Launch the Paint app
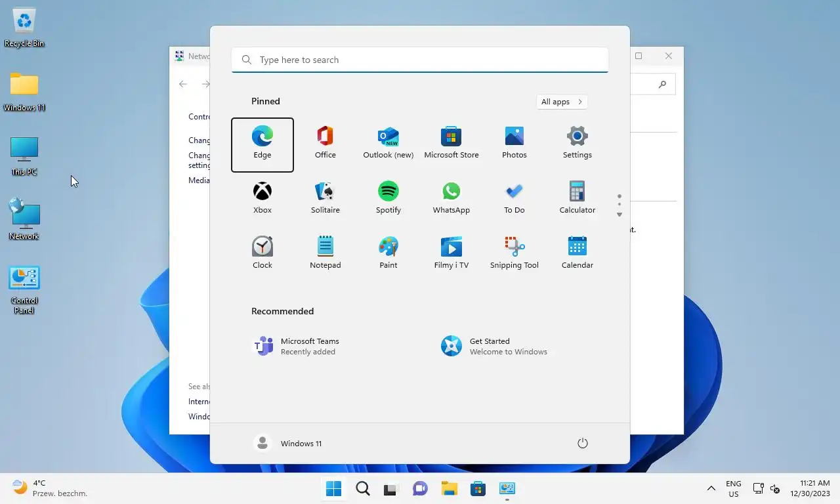Image resolution: width=840 pixels, height=504 pixels. (x=388, y=255)
